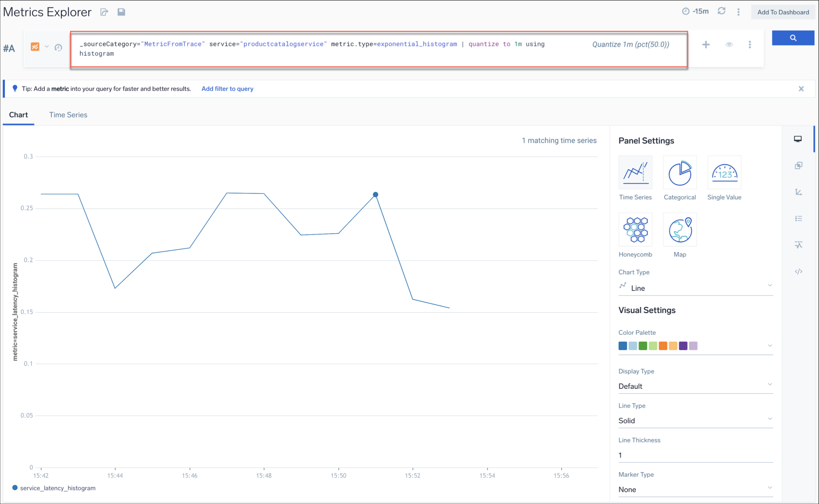Click the save floppy disk icon
The height and width of the screenshot is (504, 819).
point(121,12)
